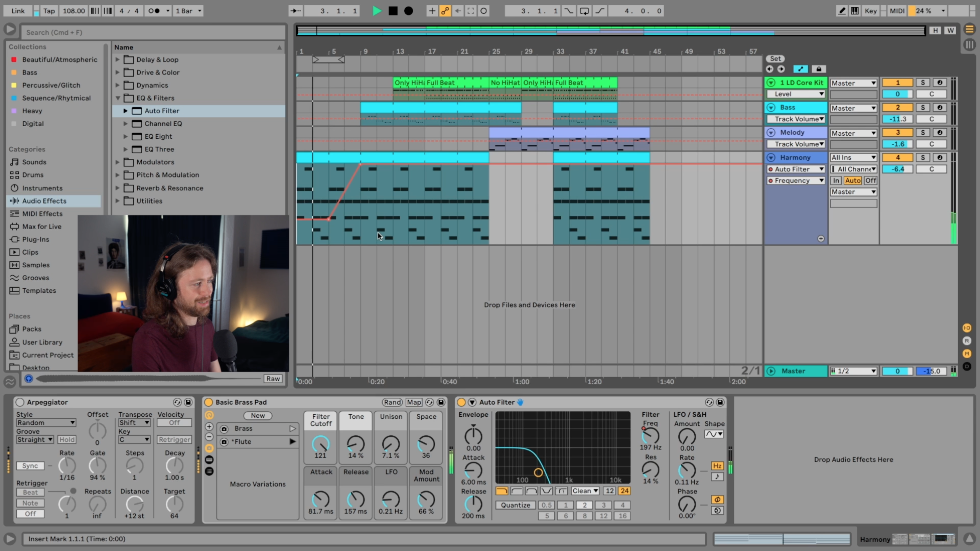Open Harmony Frequency automation parameter dropdown
This screenshot has height=551, width=980.
795,180
